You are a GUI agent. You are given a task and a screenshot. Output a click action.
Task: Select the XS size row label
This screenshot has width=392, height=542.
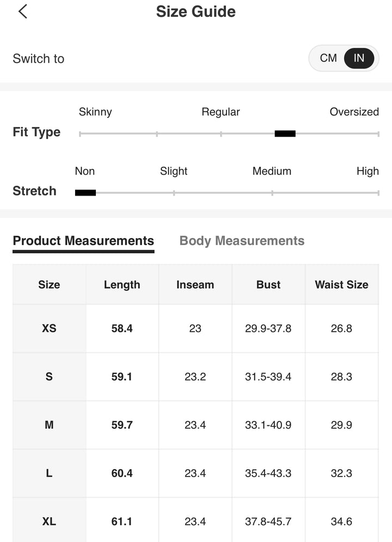click(49, 328)
